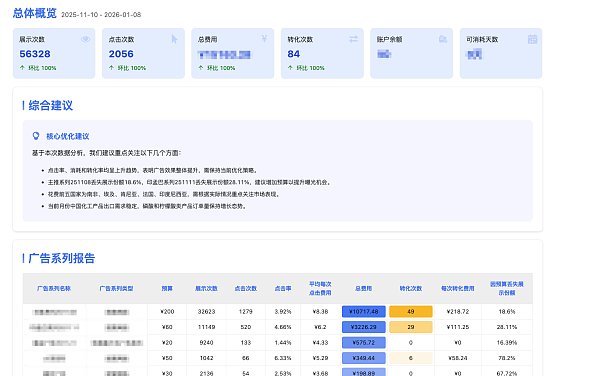Click the 32623 impressions cell

[206, 311]
